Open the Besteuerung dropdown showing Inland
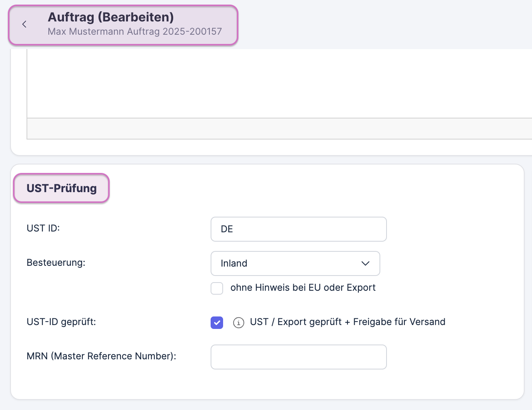The height and width of the screenshot is (410, 532). (295, 263)
